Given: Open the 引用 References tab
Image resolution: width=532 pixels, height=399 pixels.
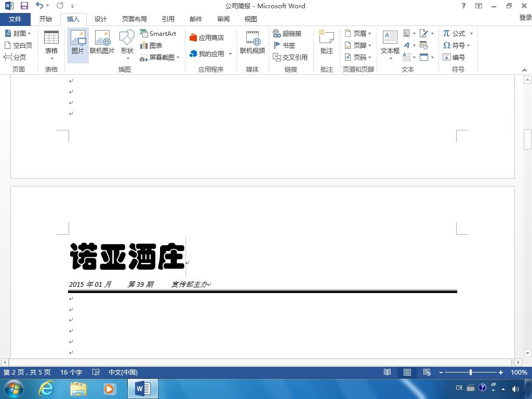Looking at the screenshot, I should pyautogui.click(x=168, y=19).
